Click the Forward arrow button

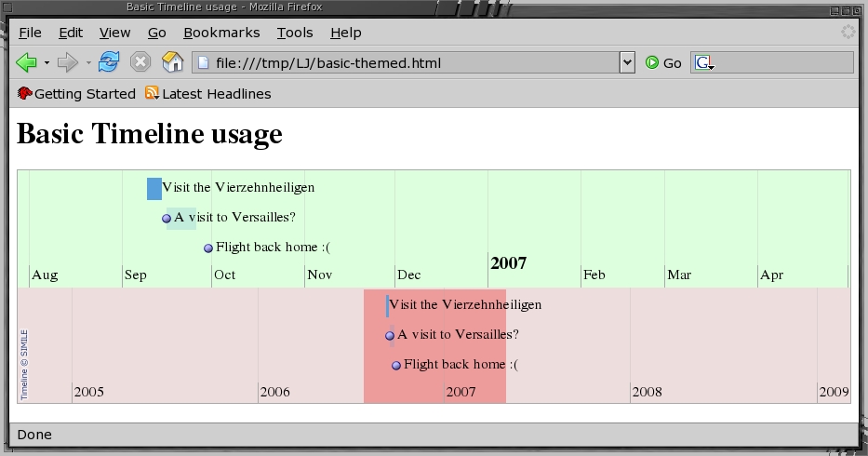(x=67, y=62)
